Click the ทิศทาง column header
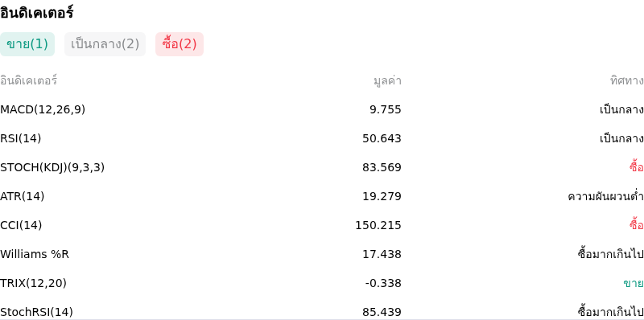 (627, 81)
